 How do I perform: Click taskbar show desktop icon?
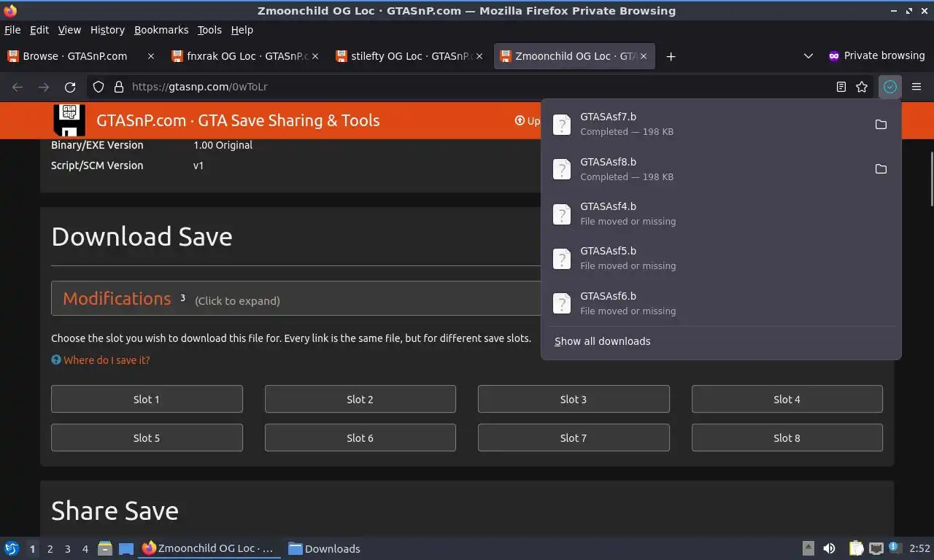pos(126,548)
